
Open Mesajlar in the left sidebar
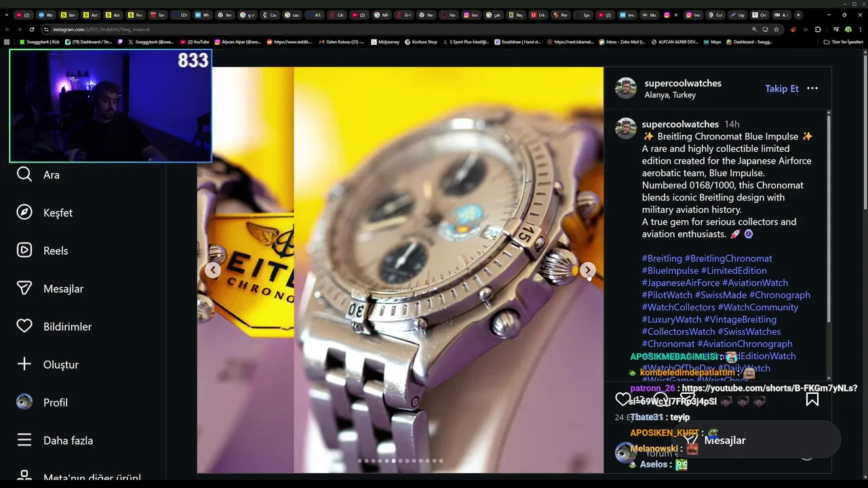pyautogui.click(x=50, y=289)
